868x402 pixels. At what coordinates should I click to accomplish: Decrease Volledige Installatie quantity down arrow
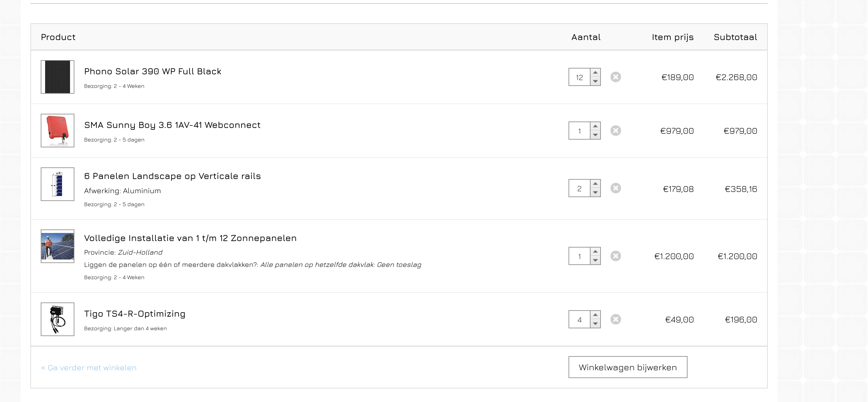[595, 260]
